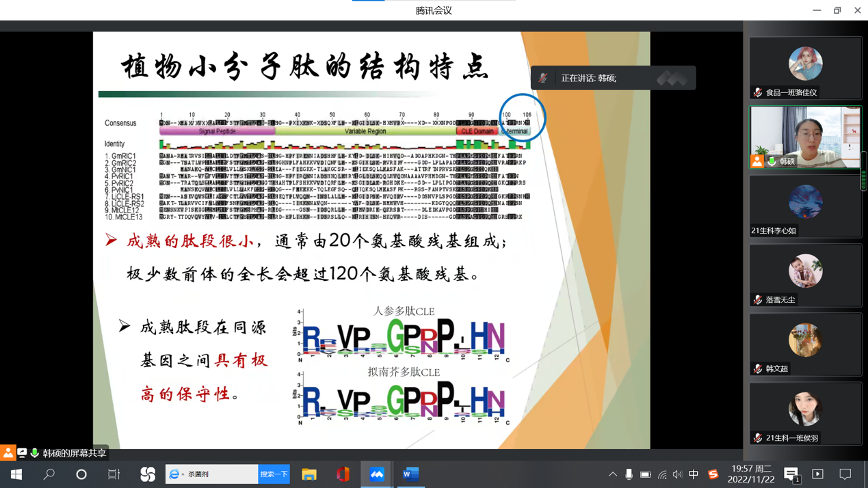Open Task View from the taskbar
The image size is (868, 488).
pyautogui.click(x=114, y=474)
